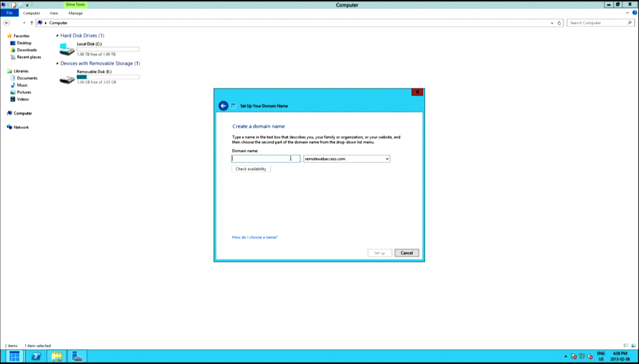639x364 pixels.
Task: Expand the ribbon with the chevron arrow
Action: [627, 13]
